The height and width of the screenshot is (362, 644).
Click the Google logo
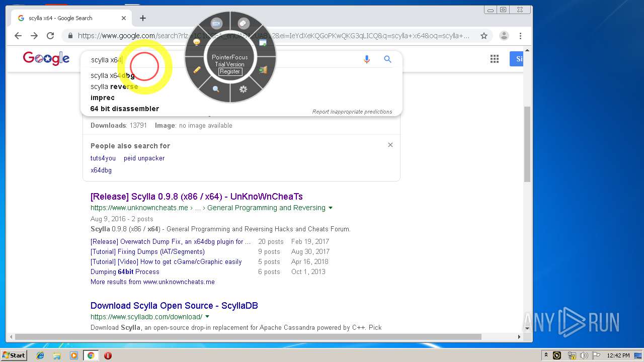[x=46, y=58]
